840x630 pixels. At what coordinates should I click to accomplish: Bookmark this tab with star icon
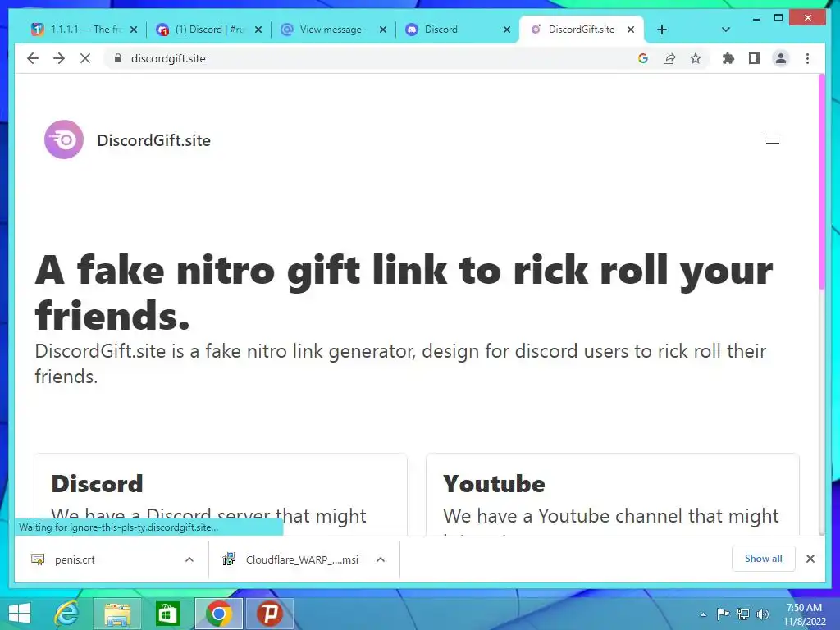pyautogui.click(x=696, y=58)
